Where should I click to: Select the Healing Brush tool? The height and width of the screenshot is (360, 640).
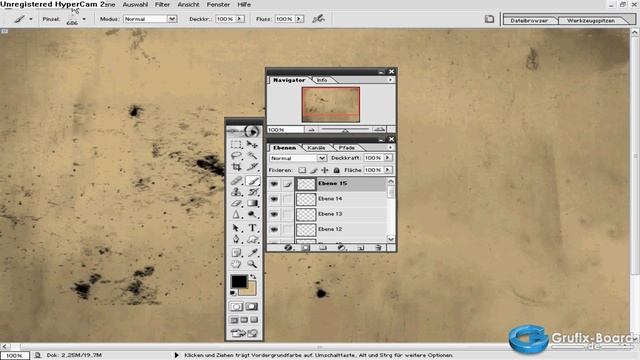pyautogui.click(x=236, y=180)
